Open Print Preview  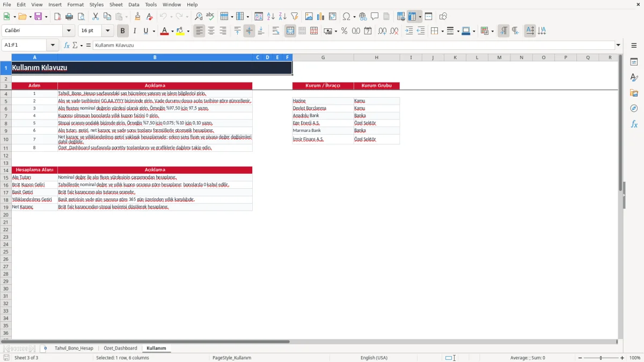point(80,17)
